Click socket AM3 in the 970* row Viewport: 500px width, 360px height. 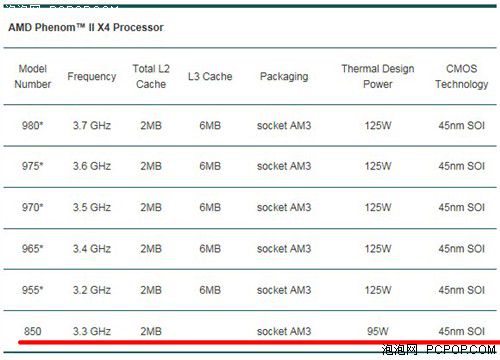[284, 207]
